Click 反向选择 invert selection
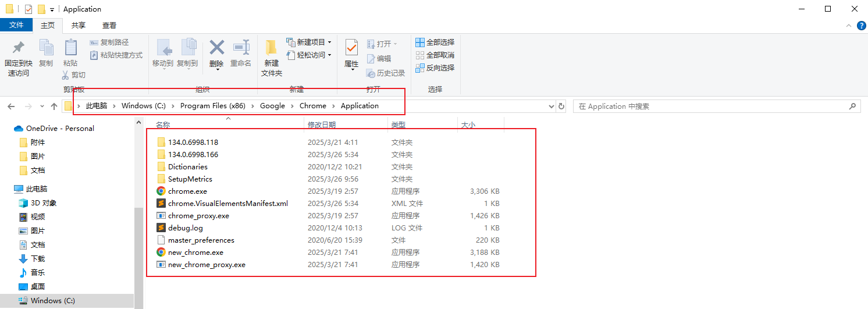Image resolution: width=868 pixels, height=309 pixels. click(435, 68)
